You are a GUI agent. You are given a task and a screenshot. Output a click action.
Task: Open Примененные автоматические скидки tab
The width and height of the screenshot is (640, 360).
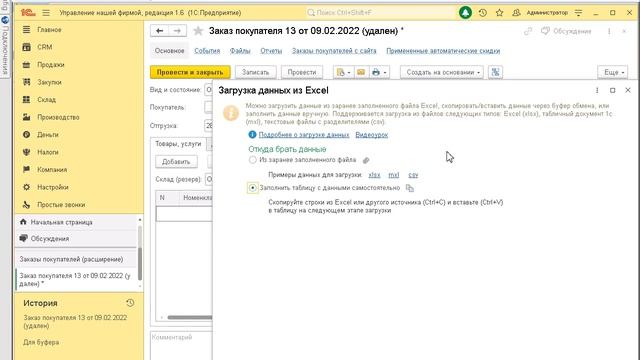point(443,51)
